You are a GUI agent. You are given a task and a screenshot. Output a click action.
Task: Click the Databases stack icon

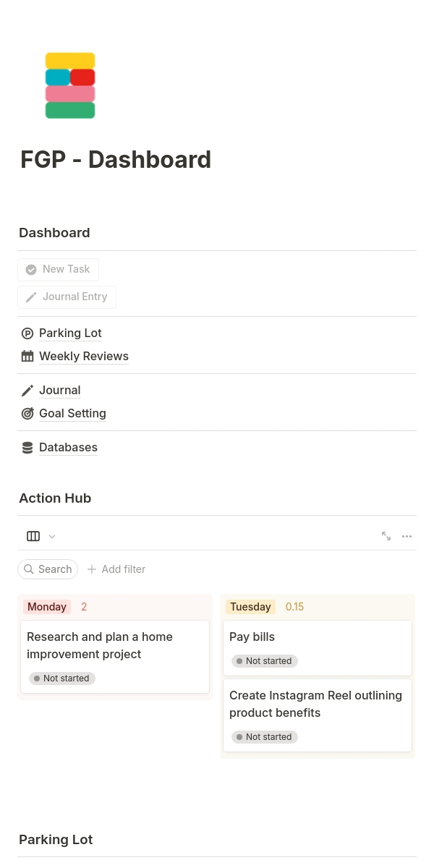tap(27, 448)
